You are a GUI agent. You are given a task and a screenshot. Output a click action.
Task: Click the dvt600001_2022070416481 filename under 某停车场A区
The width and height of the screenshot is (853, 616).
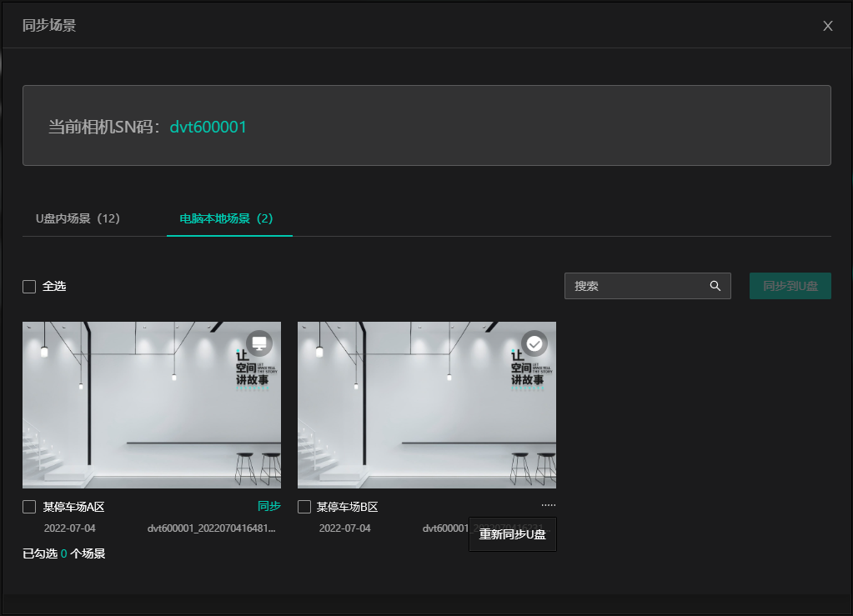pos(211,528)
